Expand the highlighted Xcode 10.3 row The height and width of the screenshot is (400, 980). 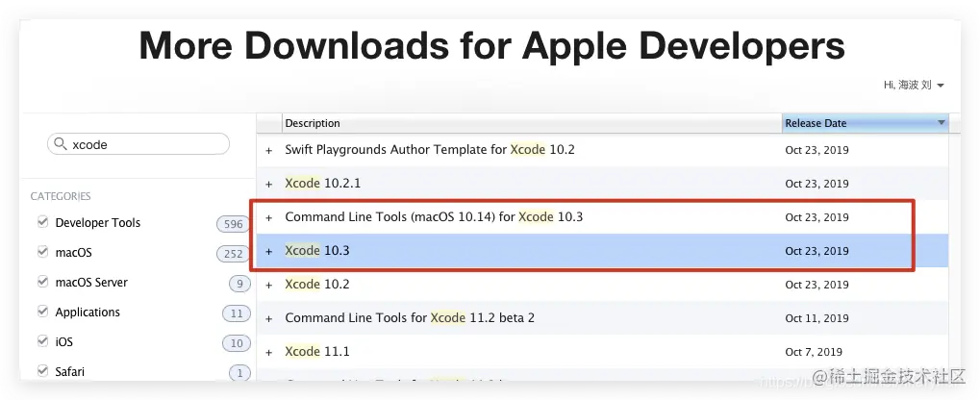268,251
